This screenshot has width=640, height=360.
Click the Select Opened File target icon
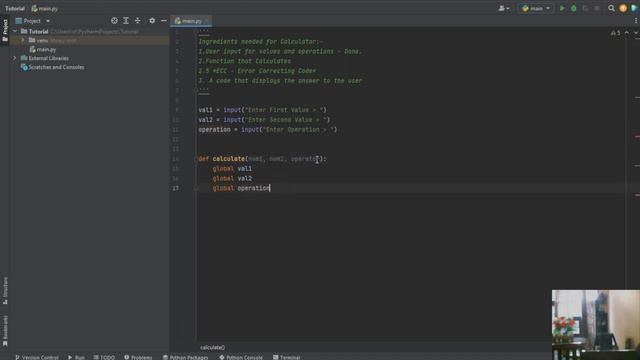click(114, 20)
